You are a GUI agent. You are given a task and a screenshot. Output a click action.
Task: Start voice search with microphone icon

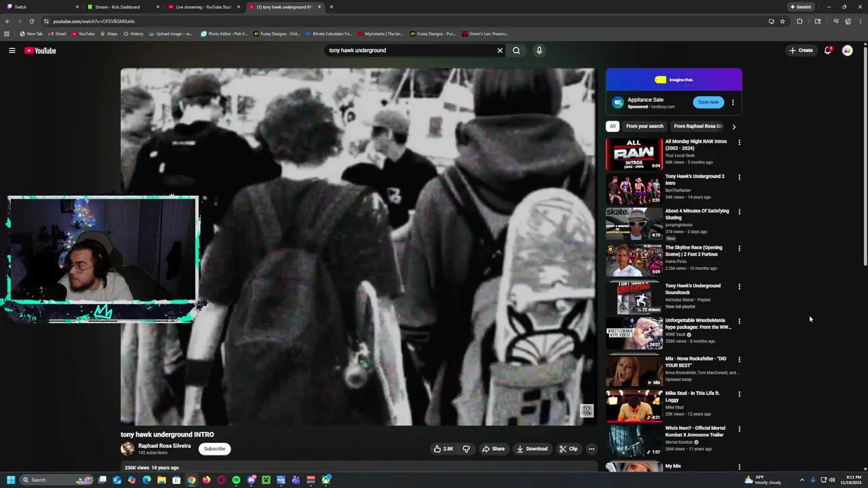tap(539, 50)
